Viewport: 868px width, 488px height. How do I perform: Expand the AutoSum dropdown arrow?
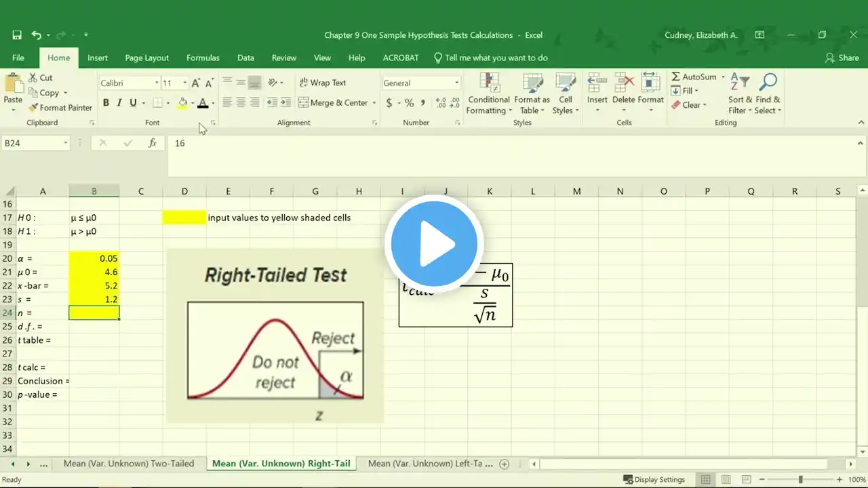(x=723, y=77)
